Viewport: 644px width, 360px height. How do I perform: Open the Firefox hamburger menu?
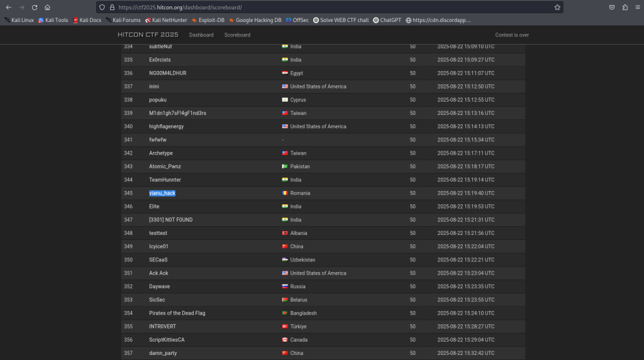(636, 7)
